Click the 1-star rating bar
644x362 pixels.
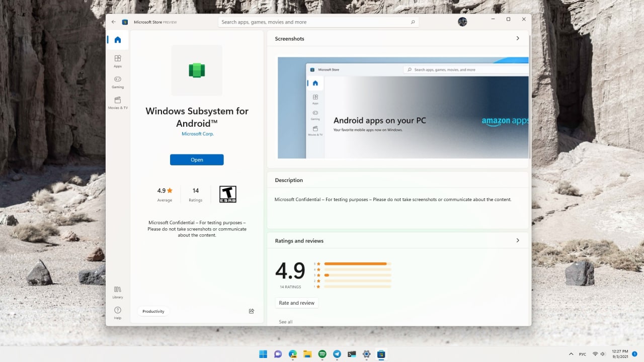tap(358, 287)
